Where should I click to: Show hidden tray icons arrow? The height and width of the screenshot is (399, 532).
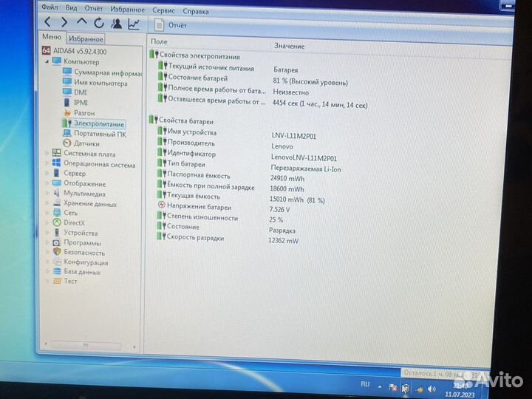[x=380, y=386]
